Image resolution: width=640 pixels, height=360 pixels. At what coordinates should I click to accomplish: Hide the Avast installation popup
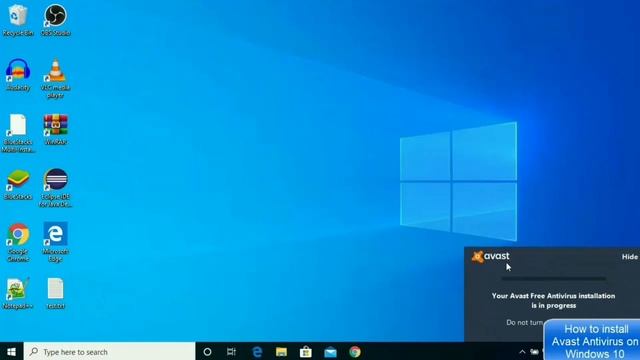629,257
